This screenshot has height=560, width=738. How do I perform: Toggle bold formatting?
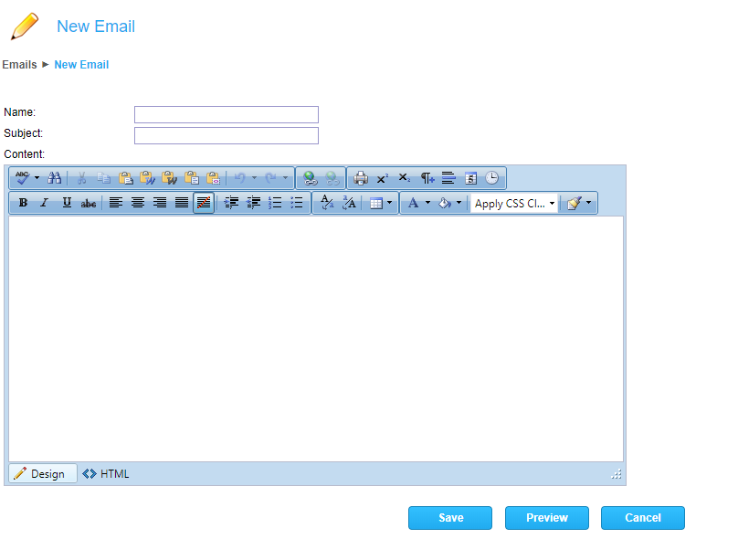(23, 203)
